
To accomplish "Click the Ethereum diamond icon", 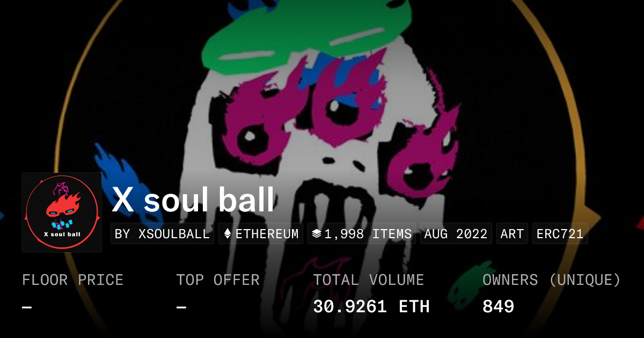I will pyautogui.click(x=228, y=234).
